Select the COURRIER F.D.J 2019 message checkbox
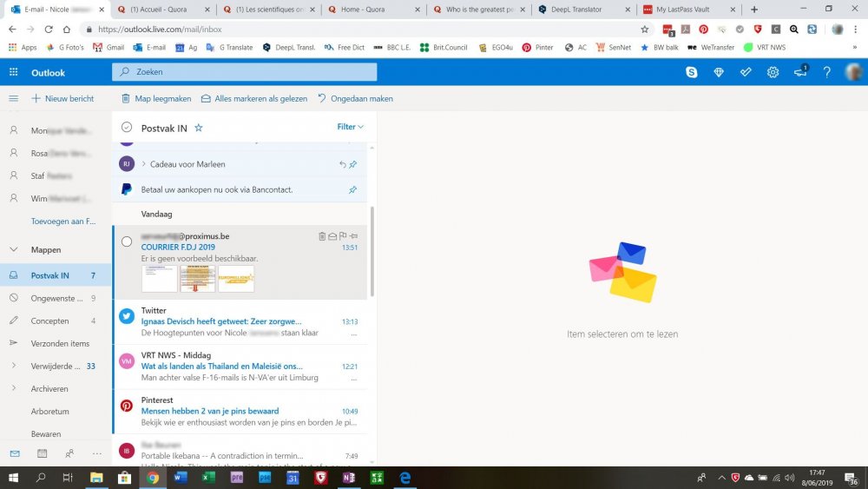Screen dimensions: 868x489 coord(127,241)
